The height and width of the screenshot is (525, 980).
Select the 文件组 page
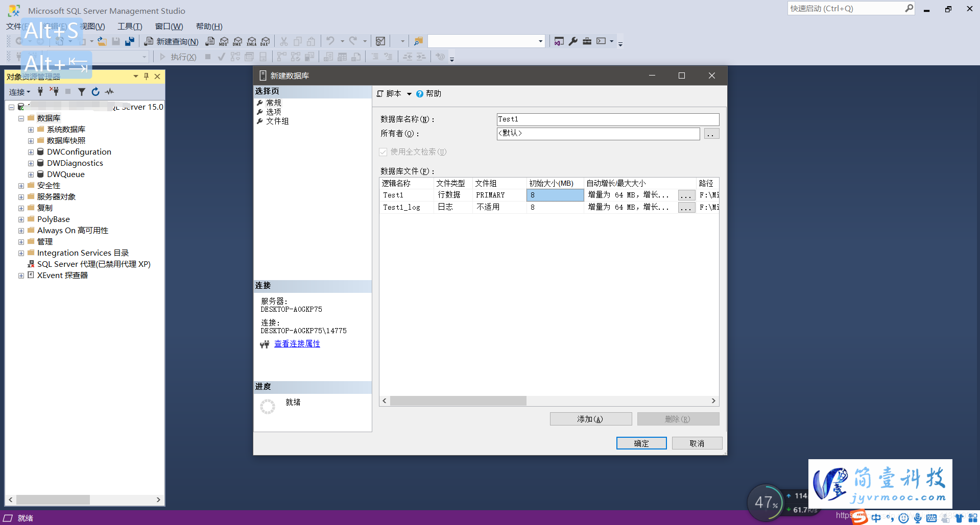coord(277,121)
